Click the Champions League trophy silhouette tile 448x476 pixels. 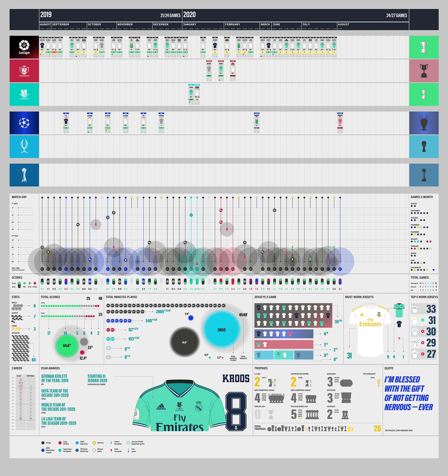[x=424, y=123]
